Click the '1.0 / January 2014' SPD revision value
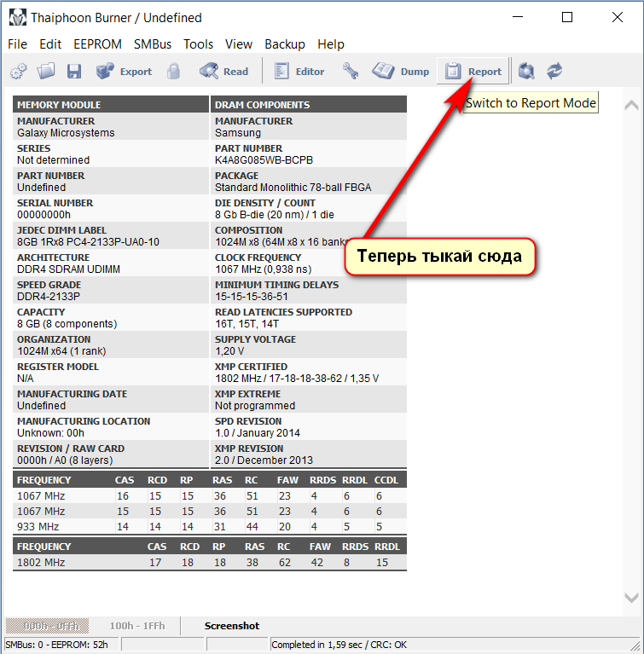 (x=258, y=433)
